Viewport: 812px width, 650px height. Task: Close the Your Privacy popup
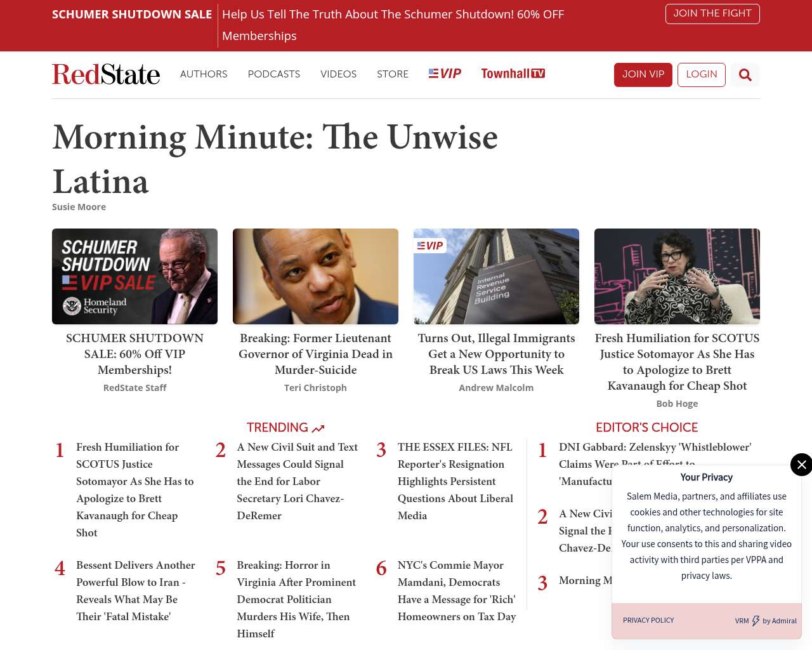tap(801, 465)
